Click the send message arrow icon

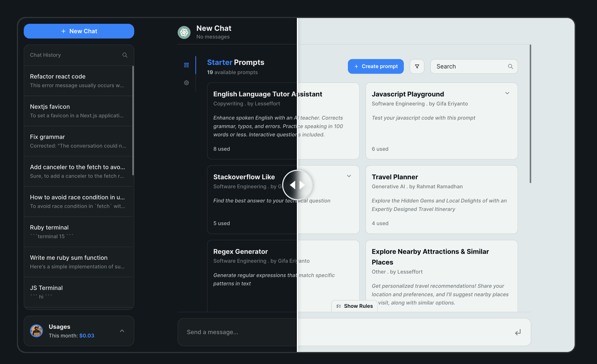518,332
